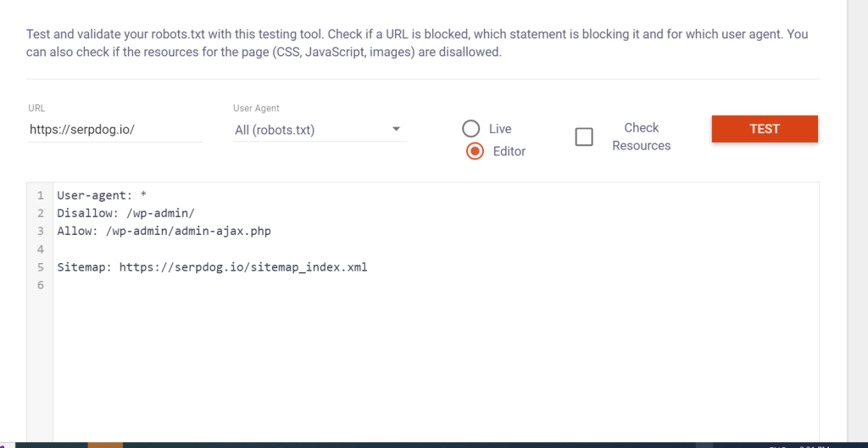
Task: Click the User Agent dropdown arrow
Action: pyautogui.click(x=396, y=129)
